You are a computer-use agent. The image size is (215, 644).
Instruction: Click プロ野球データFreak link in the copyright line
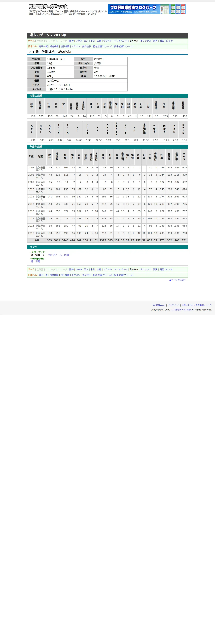point(181,310)
